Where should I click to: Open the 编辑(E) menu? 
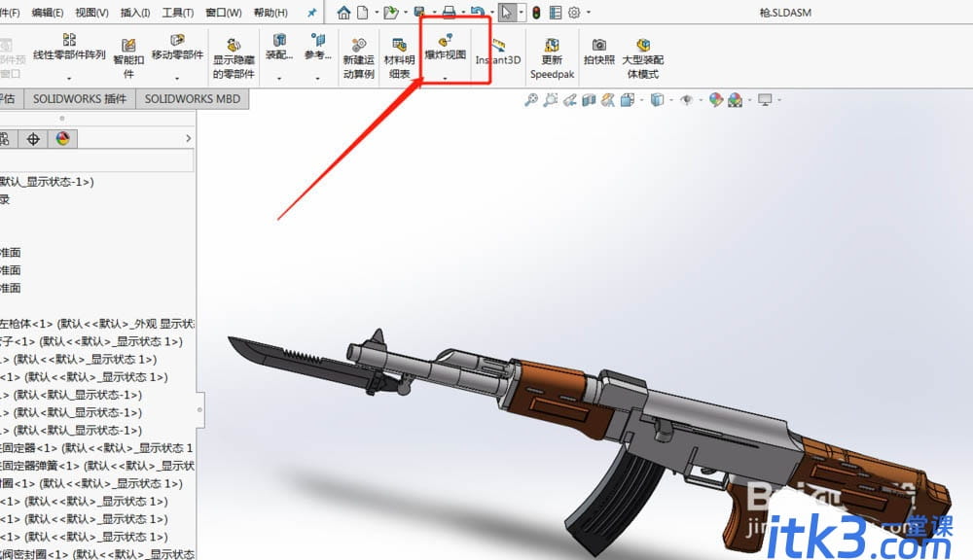coord(47,13)
